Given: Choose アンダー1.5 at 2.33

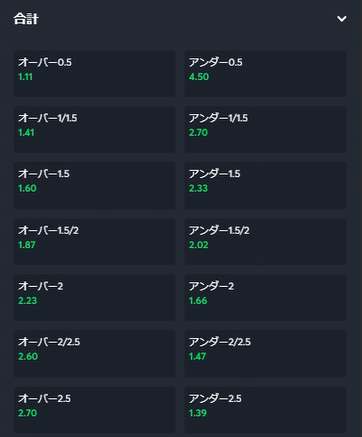Looking at the screenshot, I should [x=265, y=185].
